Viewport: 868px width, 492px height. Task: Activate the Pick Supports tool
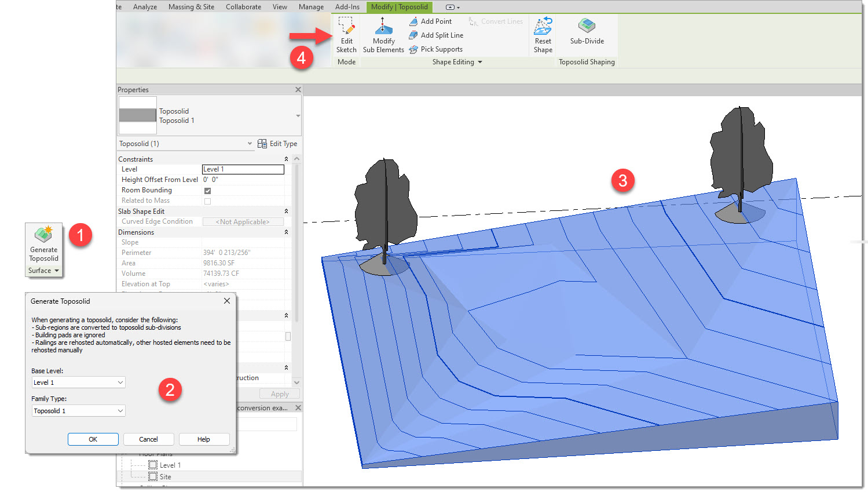pyautogui.click(x=435, y=49)
